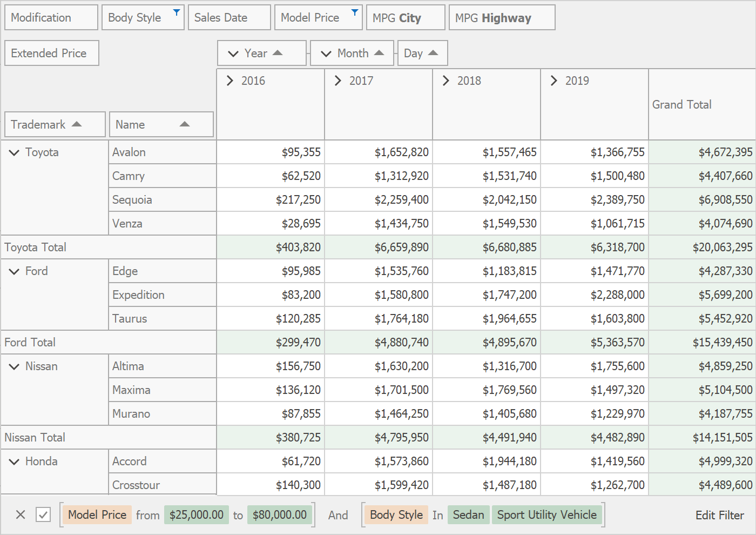Click the Year field sort arrow
The image size is (756, 535).
pos(278,53)
